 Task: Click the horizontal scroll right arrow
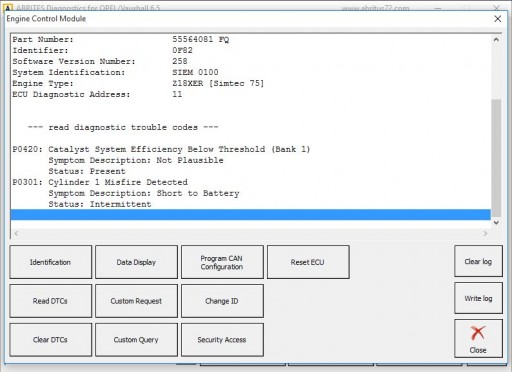485,234
